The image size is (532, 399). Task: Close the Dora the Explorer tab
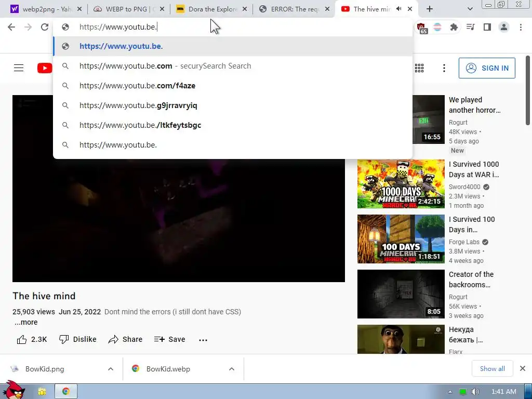[x=245, y=9]
